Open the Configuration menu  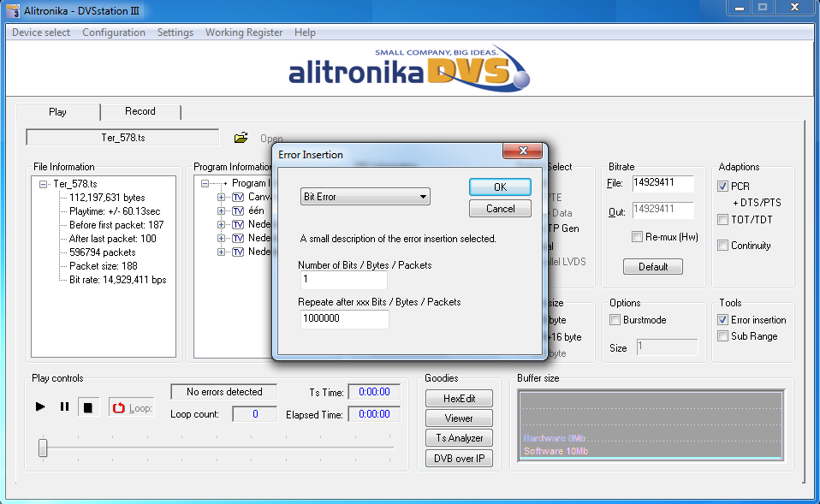(114, 33)
